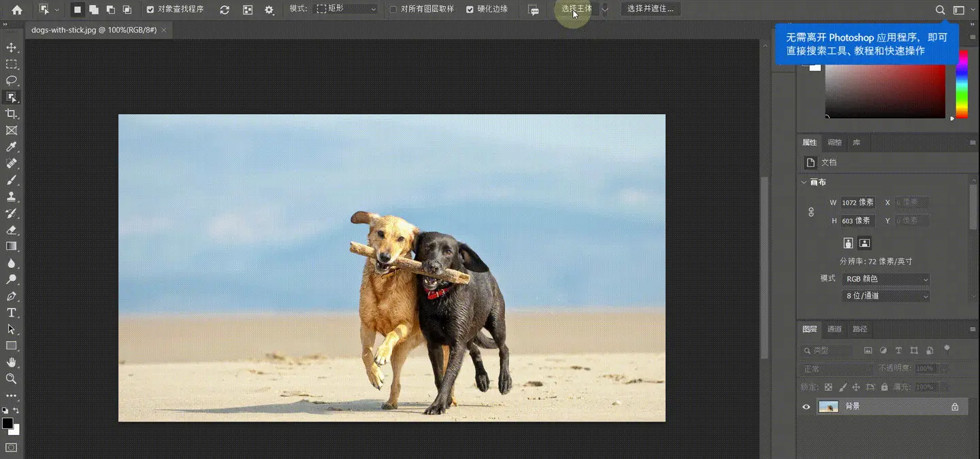Disable the 对象查找程序 checkbox
980x459 pixels.
point(150,10)
